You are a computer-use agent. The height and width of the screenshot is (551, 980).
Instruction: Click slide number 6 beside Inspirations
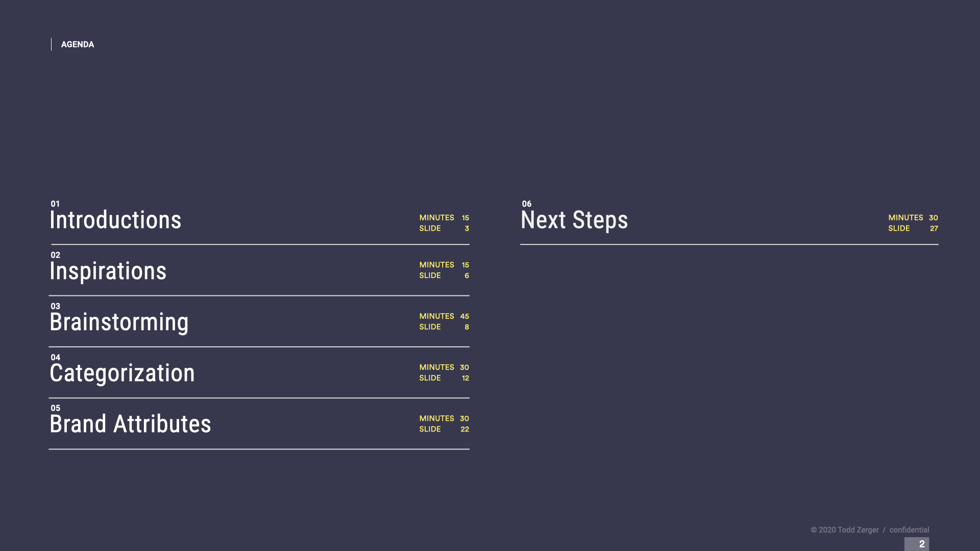pos(467,275)
